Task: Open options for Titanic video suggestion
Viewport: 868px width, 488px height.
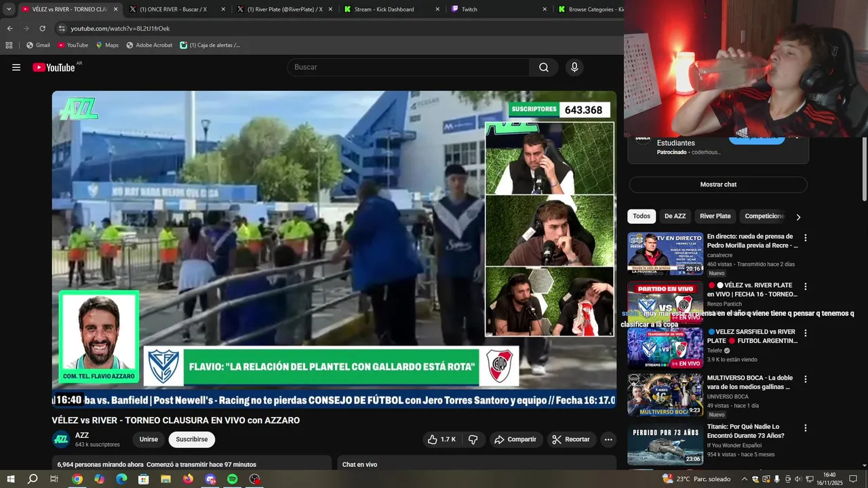Action: pos(806,428)
